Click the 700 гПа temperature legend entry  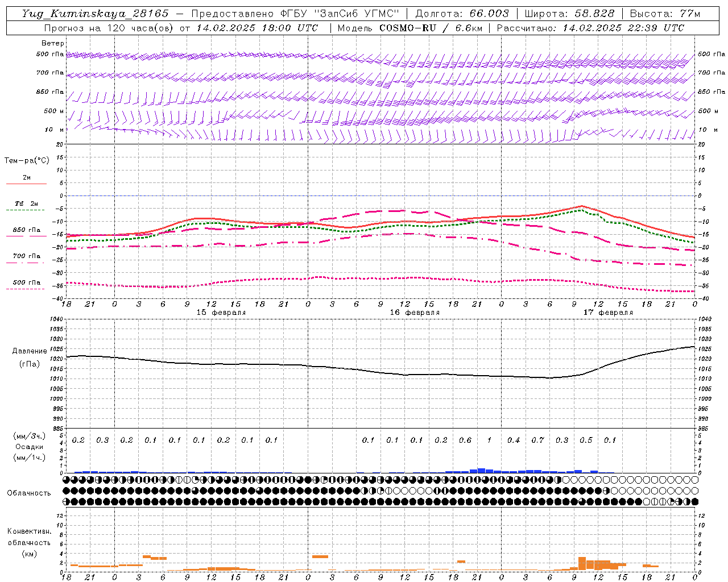pos(26,256)
